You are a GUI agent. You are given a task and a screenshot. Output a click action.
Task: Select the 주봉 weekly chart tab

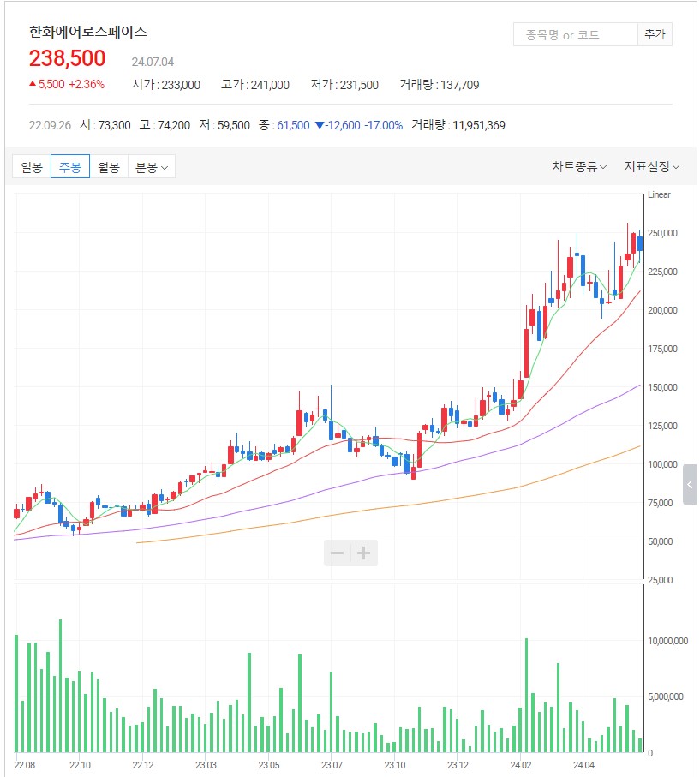(x=70, y=167)
